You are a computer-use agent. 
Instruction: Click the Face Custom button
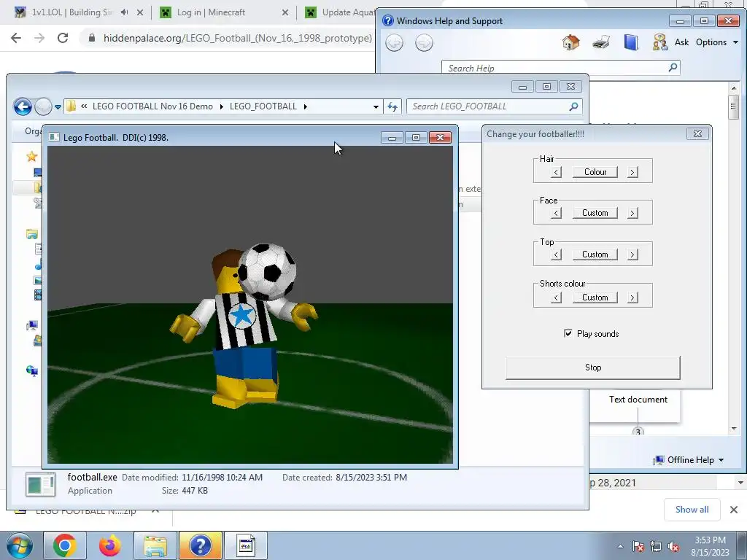(595, 213)
